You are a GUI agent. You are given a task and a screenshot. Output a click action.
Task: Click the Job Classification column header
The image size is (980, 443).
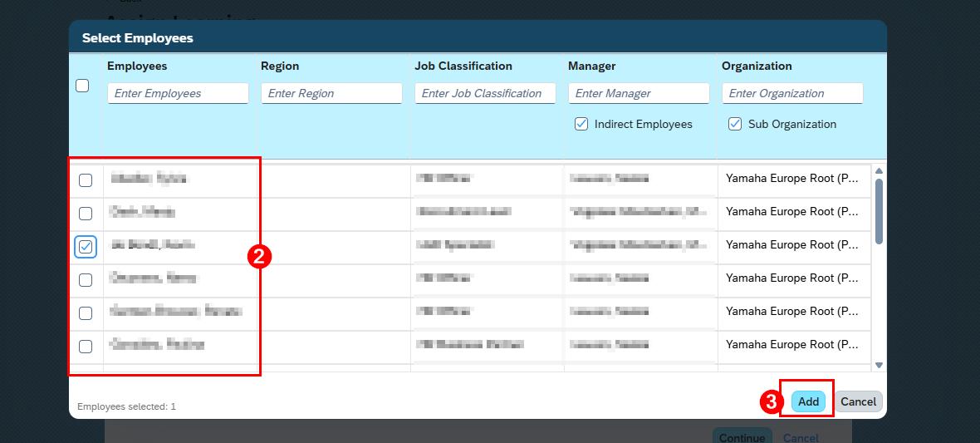click(463, 66)
